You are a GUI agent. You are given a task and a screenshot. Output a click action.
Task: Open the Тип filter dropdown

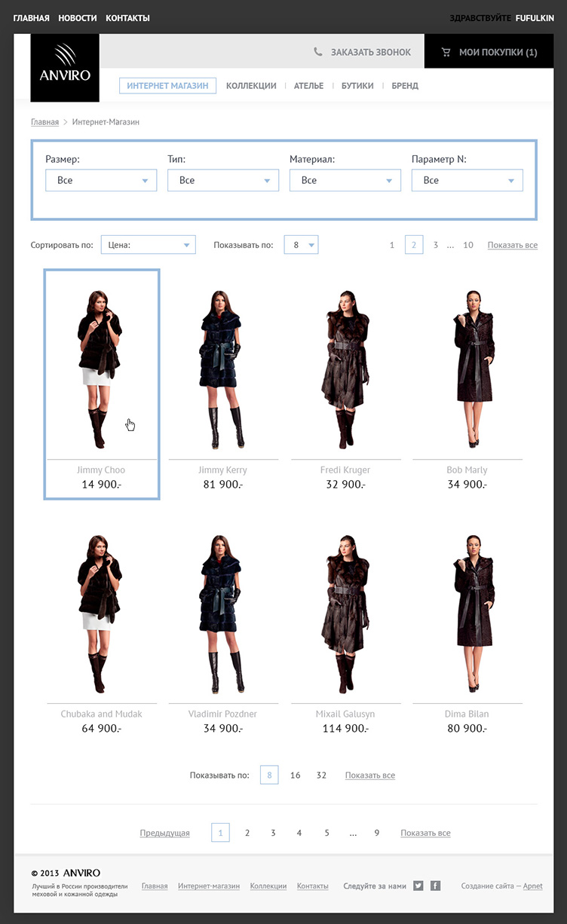[223, 180]
